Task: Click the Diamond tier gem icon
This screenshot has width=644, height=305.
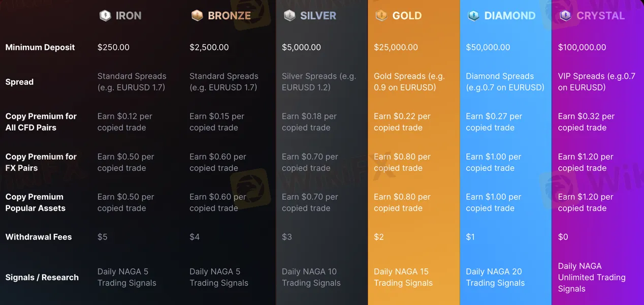Action: pyautogui.click(x=473, y=16)
